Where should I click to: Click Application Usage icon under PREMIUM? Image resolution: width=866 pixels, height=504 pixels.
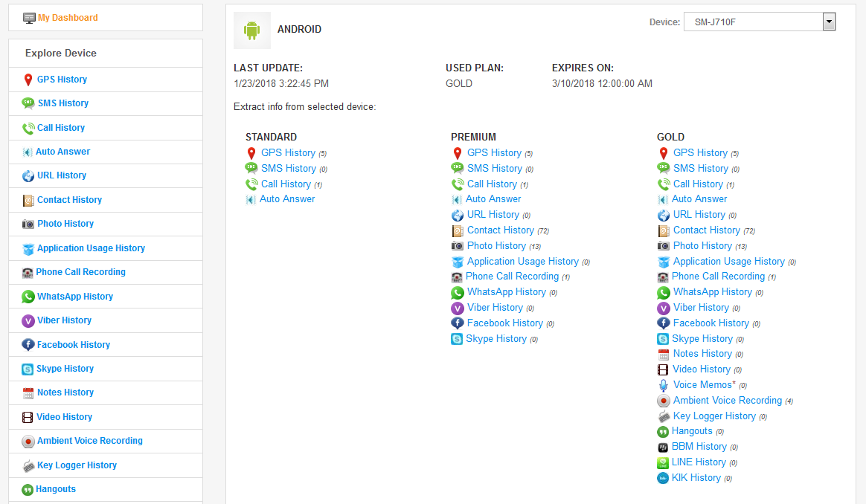click(458, 262)
